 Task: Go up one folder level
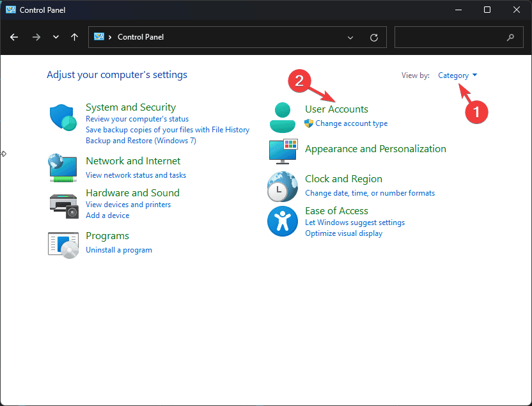coord(74,37)
